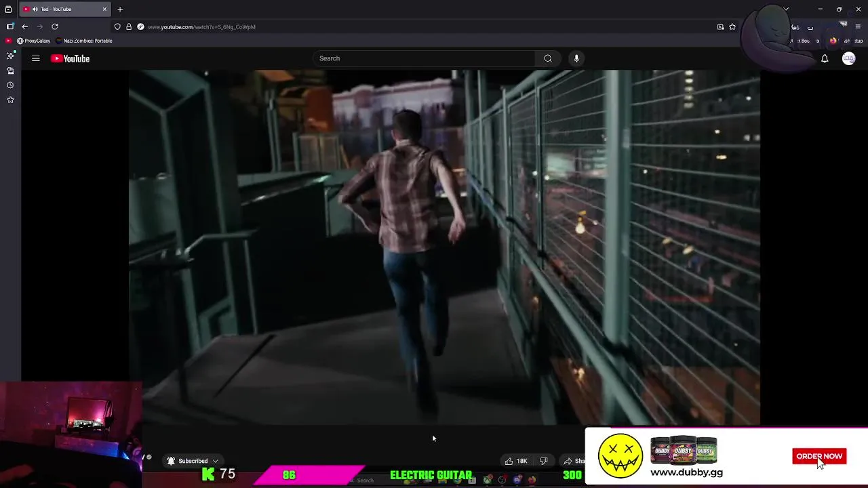Click the Dubby product tubs image
The width and height of the screenshot is (868, 488).
[x=684, y=451]
